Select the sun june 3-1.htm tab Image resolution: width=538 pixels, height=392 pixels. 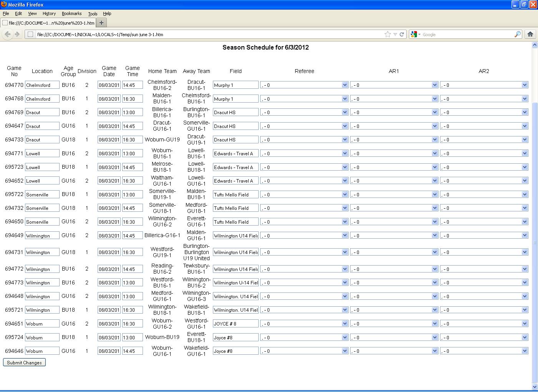48,23
